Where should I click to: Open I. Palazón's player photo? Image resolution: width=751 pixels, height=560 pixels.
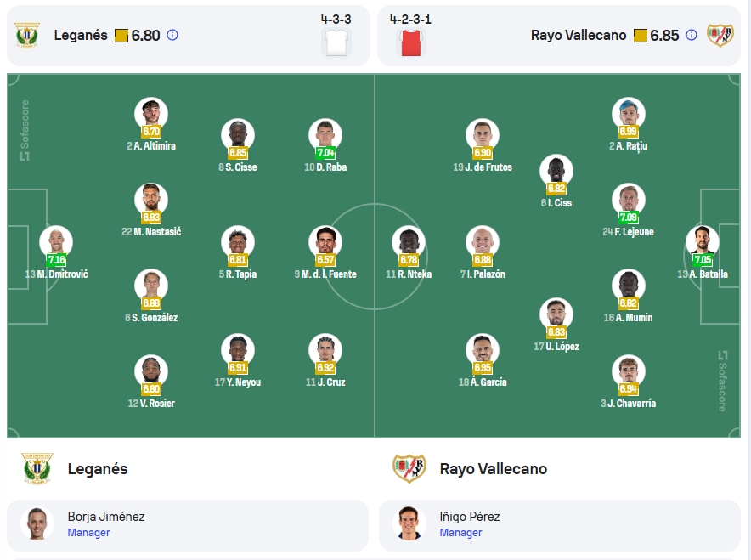pyautogui.click(x=483, y=242)
